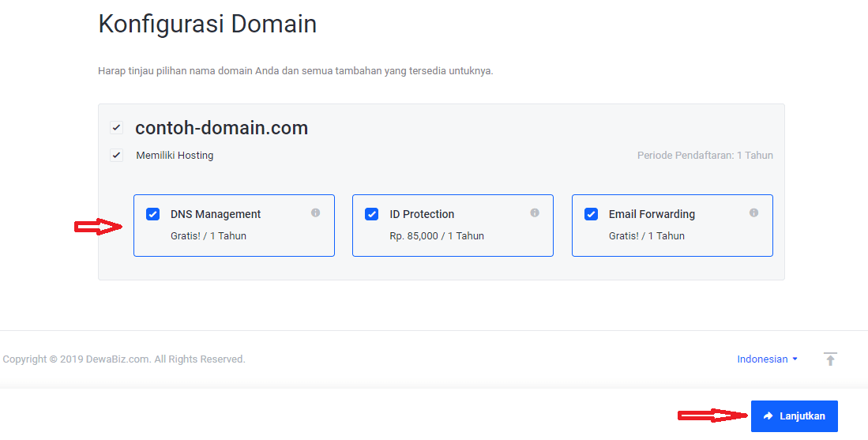Click the scroll-to-top arrow icon
The height and width of the screenshot is (440, 868).
coord(830,359)
